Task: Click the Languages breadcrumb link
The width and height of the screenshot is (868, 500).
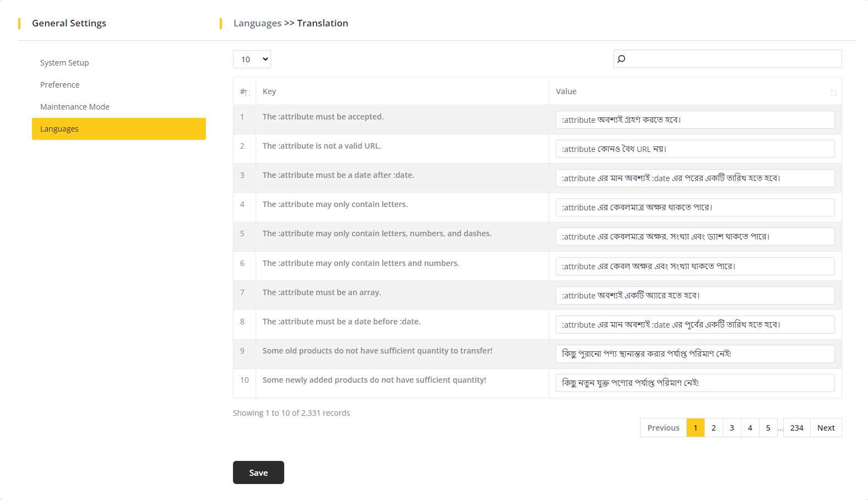Action: click(x=257, y=23)
